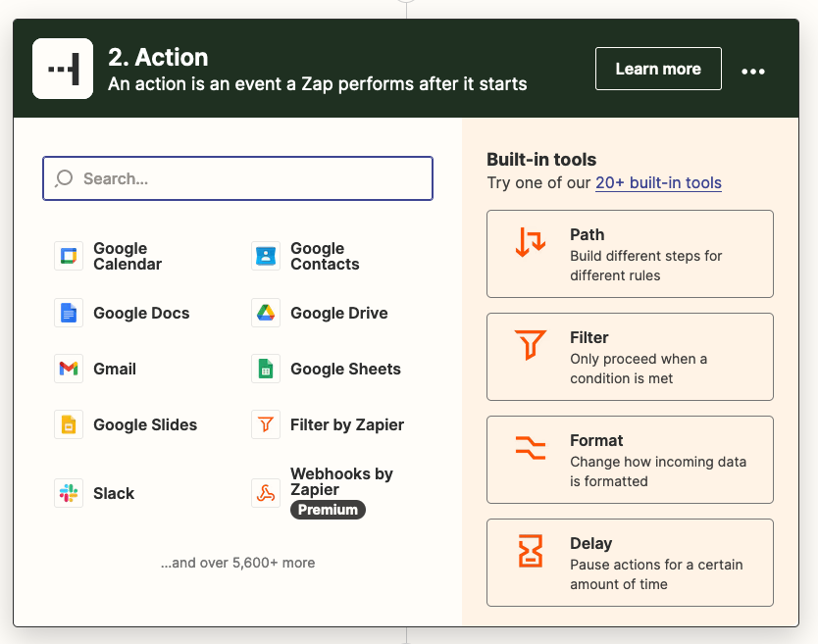
Task: Select the Google Contacts icon
Action: (266, 257)
